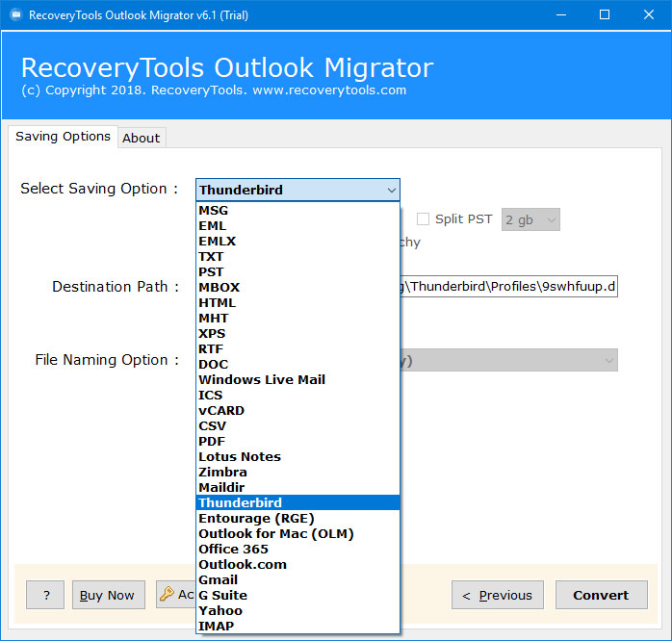Screen dimensions: 672x641
Task: Enable the Split PST checkbox
Action: click(423, 218)
